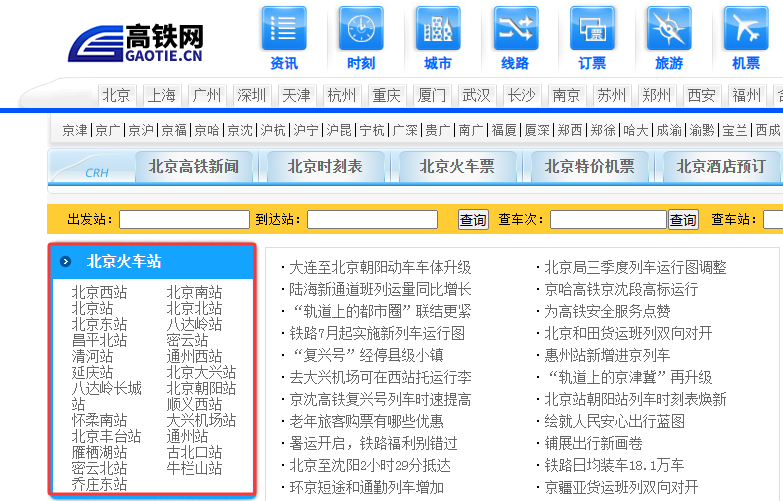Select the 西安 city tab
The height and width of the screenshot is (501, 783).
701,95
